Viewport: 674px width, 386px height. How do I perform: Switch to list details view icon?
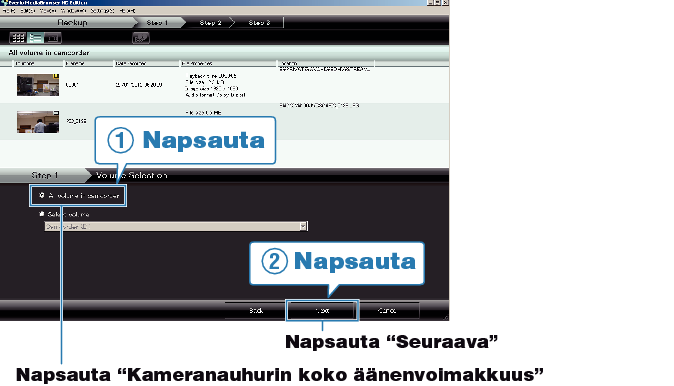point(35,38)
